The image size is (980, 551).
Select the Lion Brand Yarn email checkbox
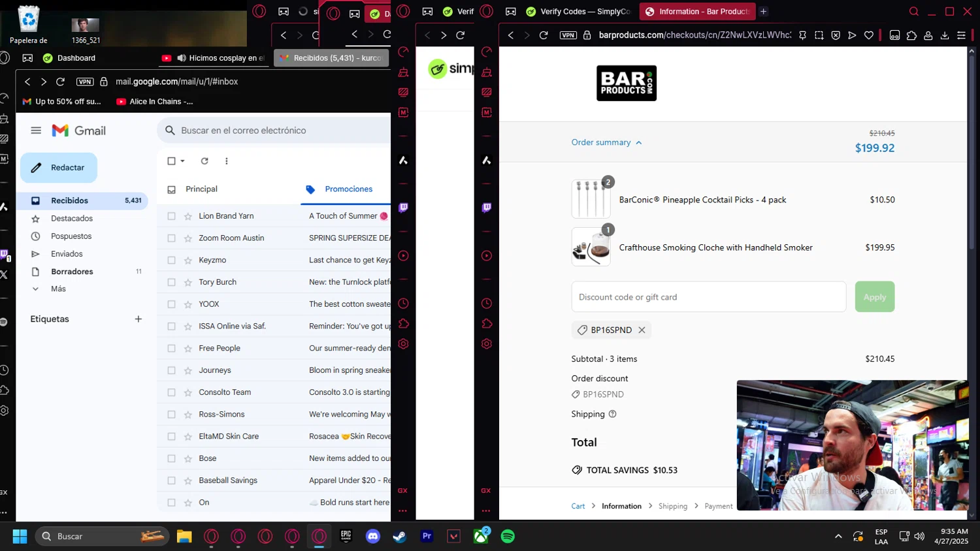click(171, 216)
